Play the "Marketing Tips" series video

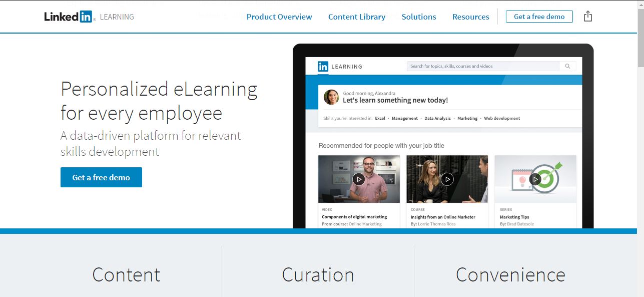point(535,178)
